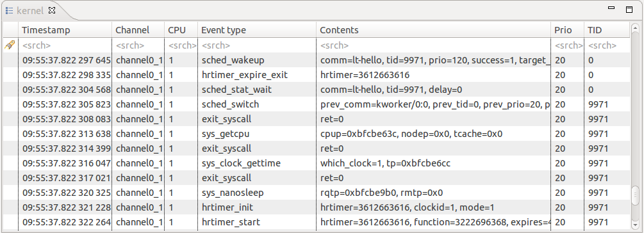
Task: Focus the Contents search filter field
Action: (434, 45)
